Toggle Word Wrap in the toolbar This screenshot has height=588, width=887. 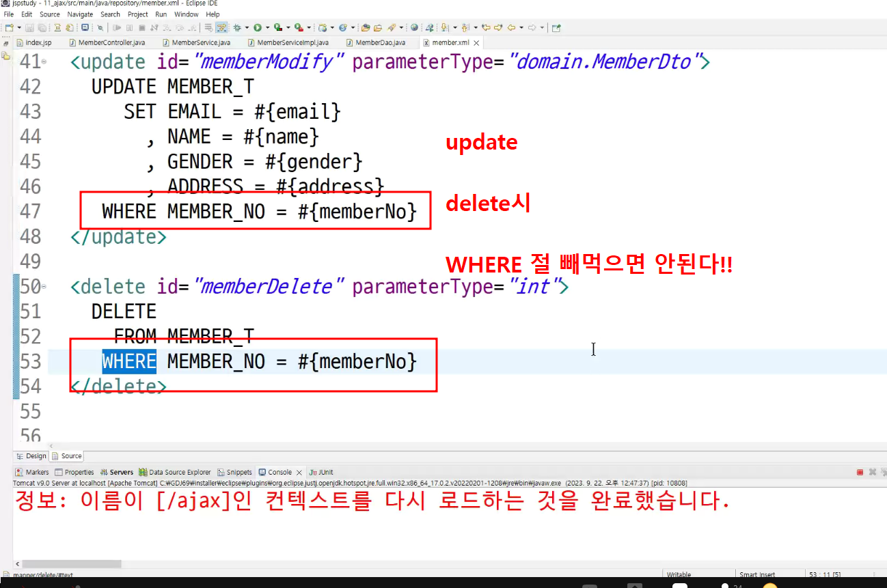208,28
